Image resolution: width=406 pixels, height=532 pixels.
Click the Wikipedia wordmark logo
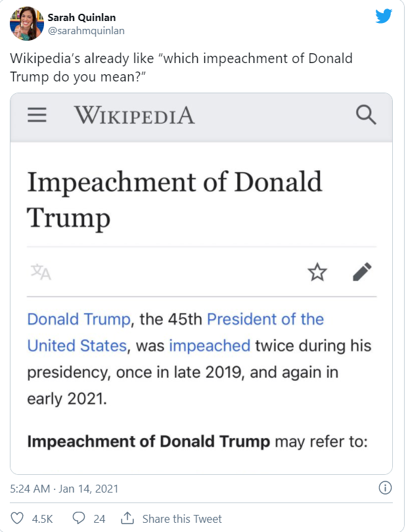pyautogui.click(x=135, y=115)
